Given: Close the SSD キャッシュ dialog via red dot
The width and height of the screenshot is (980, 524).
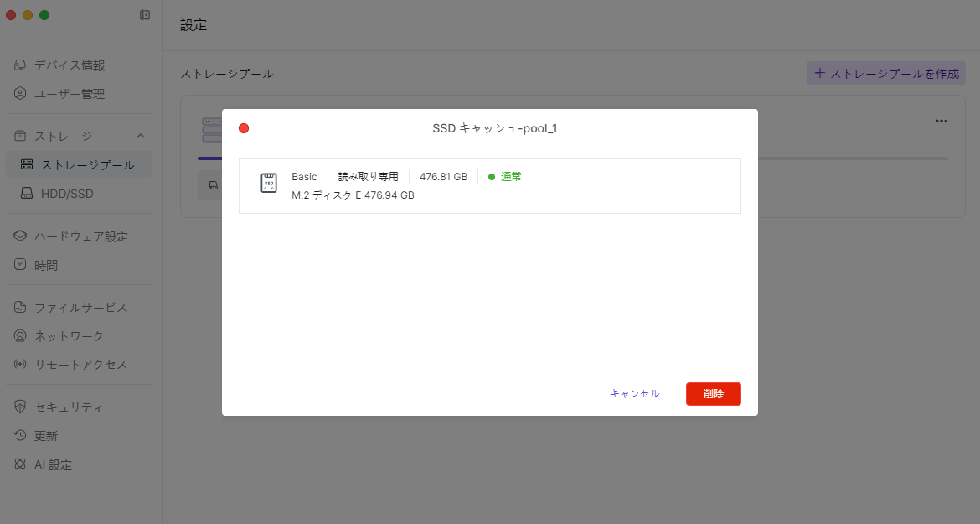Looking at the screenshot, I should pos(244,128).
